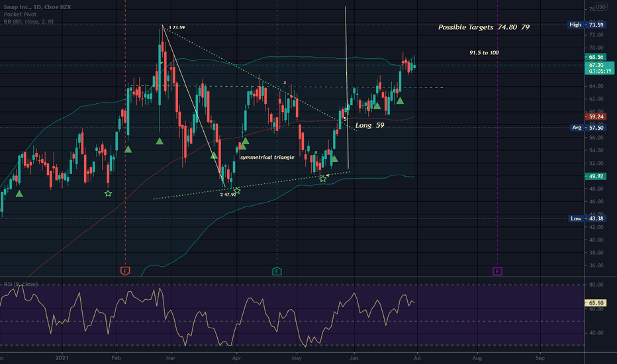
Task: Click the Apr label on time axis
Action: [236, 358]
